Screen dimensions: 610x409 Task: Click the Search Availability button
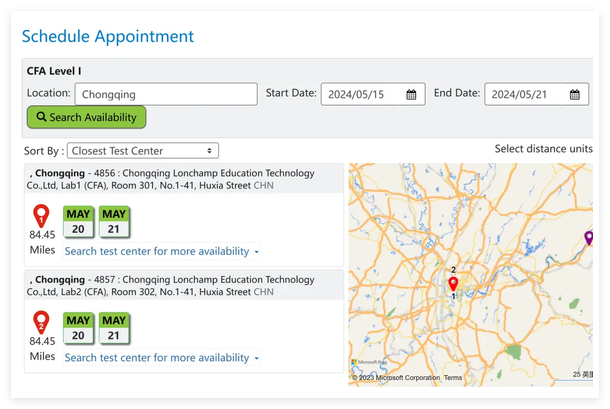[86, 117]
